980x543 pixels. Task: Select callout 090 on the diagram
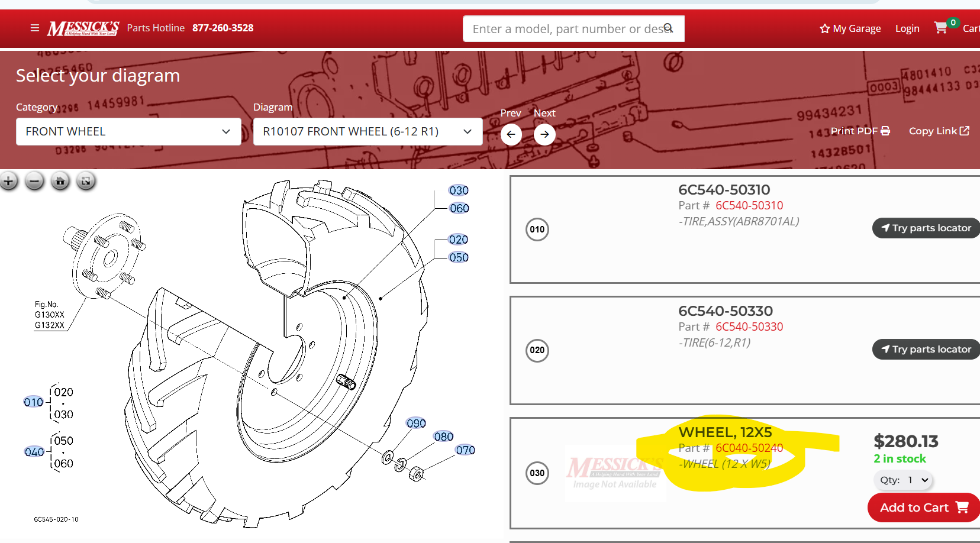point(416,423)
